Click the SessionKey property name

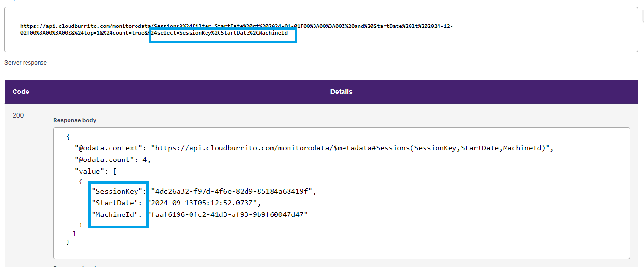coord(118,191)
